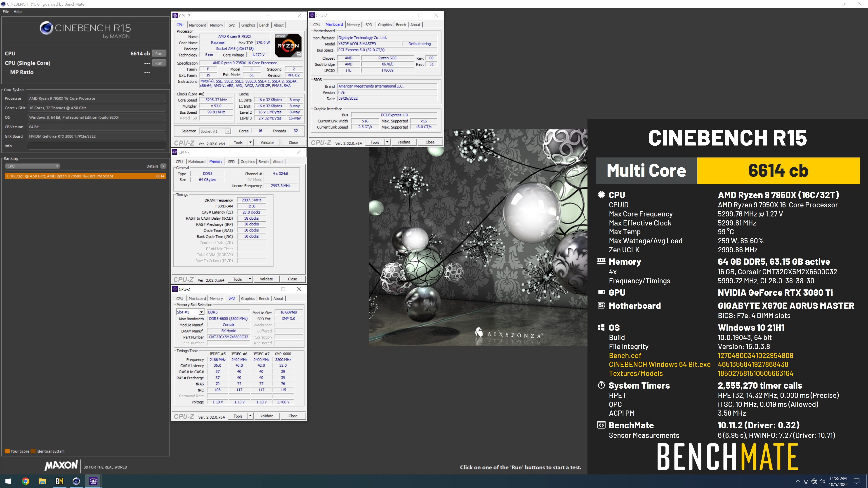Click the Default string model field

(x=420, y=44)
